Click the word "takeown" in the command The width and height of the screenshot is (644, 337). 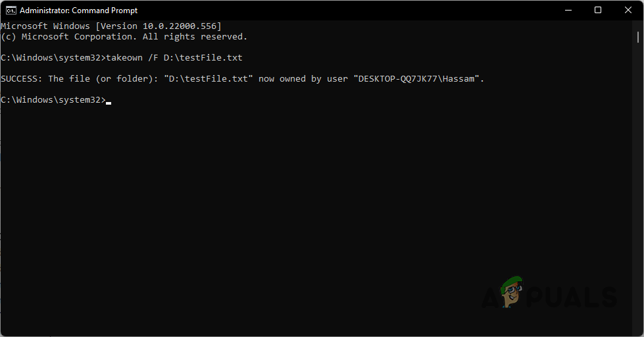(x=124, y=58)
